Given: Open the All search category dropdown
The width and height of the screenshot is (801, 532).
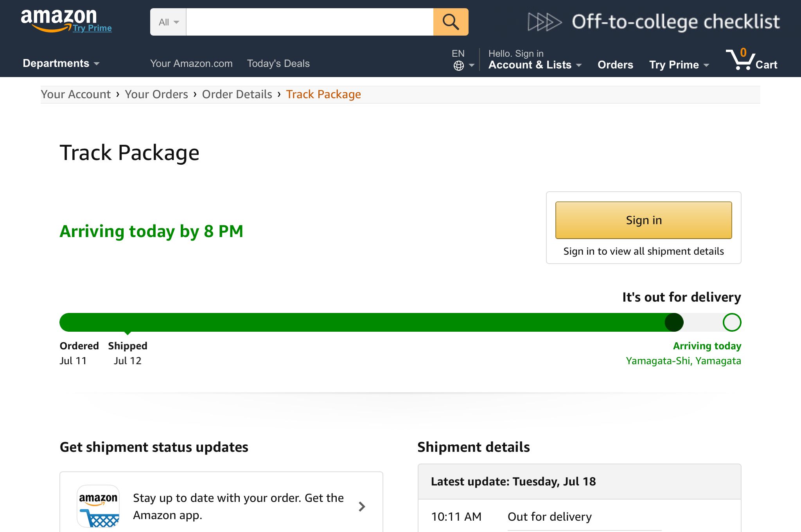Looking at the screenshot, I should pyautogui.click(x=168, y=22).
